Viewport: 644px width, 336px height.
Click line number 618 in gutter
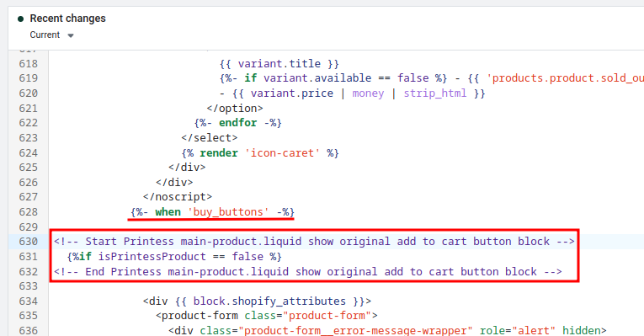coord(29,64)
